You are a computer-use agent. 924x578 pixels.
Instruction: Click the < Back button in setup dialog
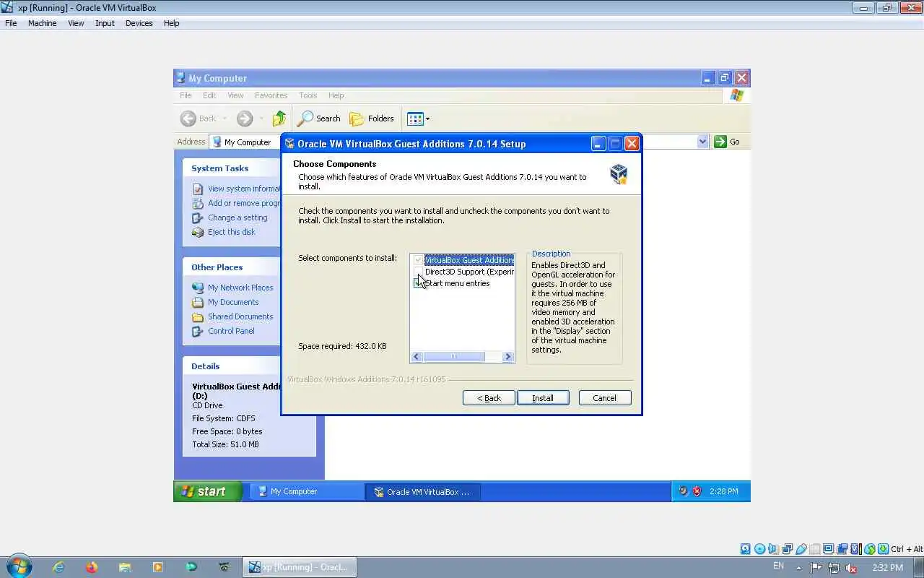point(489,398)
